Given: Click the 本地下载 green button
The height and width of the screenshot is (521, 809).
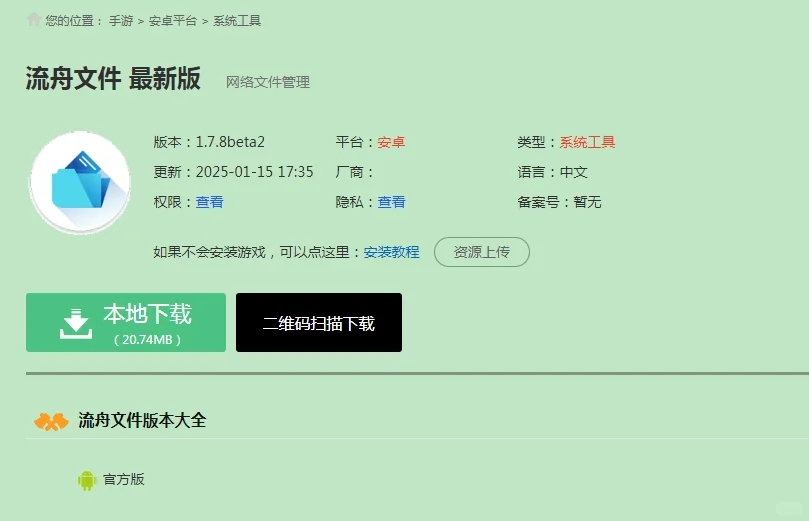Looking at the screenshot, I should (126, 322).
